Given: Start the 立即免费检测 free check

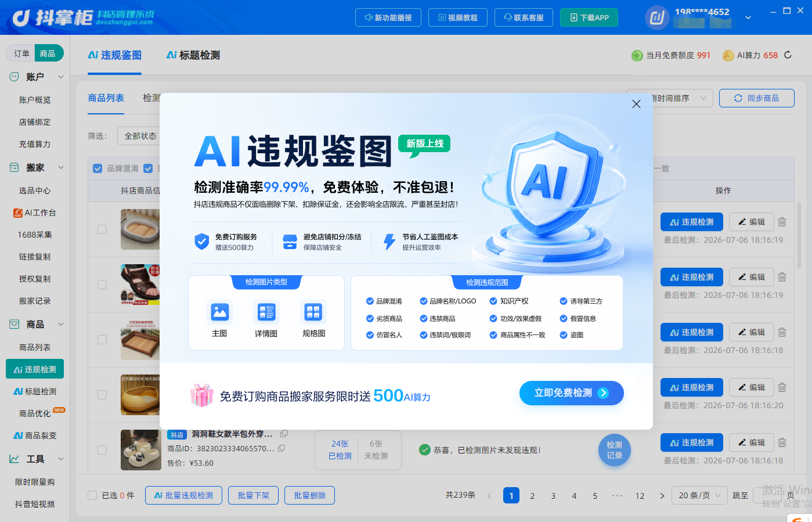Looking at the screenshot, I should pos(572,393).
